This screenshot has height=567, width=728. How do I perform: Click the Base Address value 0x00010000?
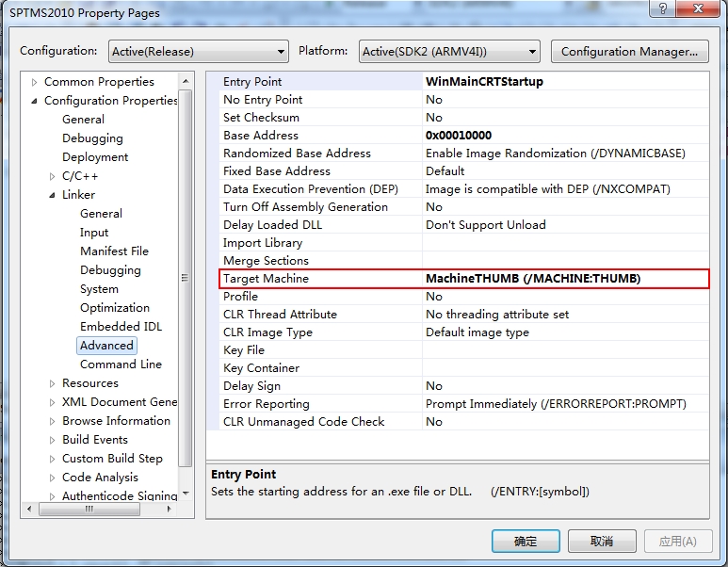459,135
